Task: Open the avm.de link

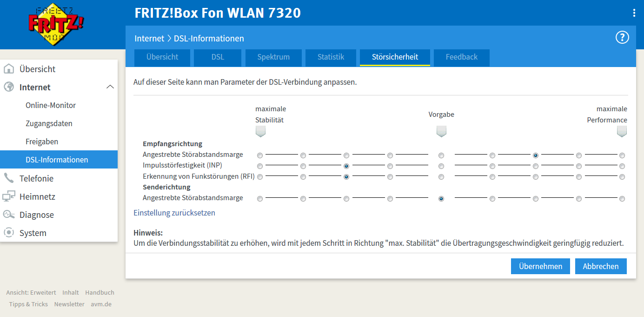Action: point(101,304)
